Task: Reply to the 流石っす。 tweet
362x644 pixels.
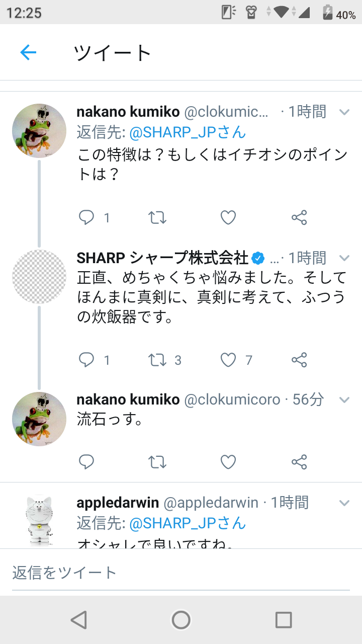Action: point(87,461)
